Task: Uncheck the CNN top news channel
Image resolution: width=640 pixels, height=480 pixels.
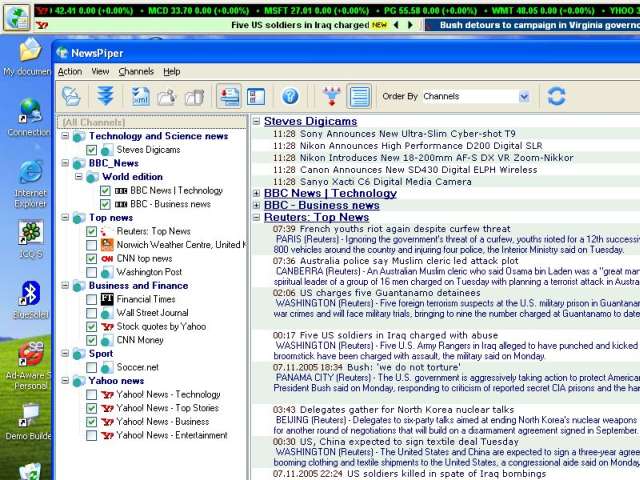Action: click(92, 258)
